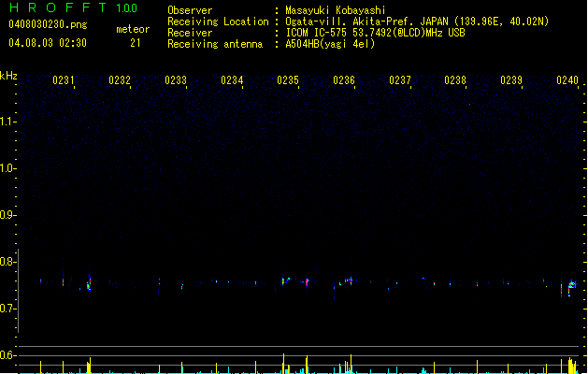Click the Receiving antenna label
The width and height of the screenshot is (588, 374).
(215, 44)
